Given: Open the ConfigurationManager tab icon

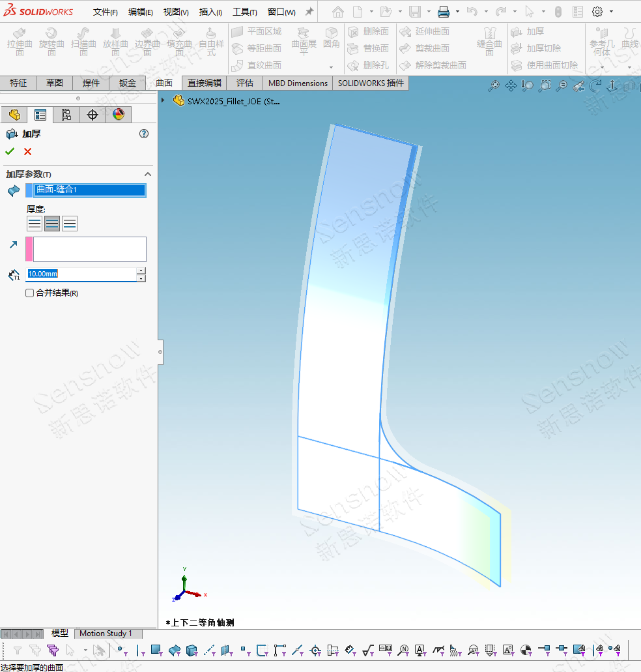Looking at the screenshot, I should [x=66, y=115].
